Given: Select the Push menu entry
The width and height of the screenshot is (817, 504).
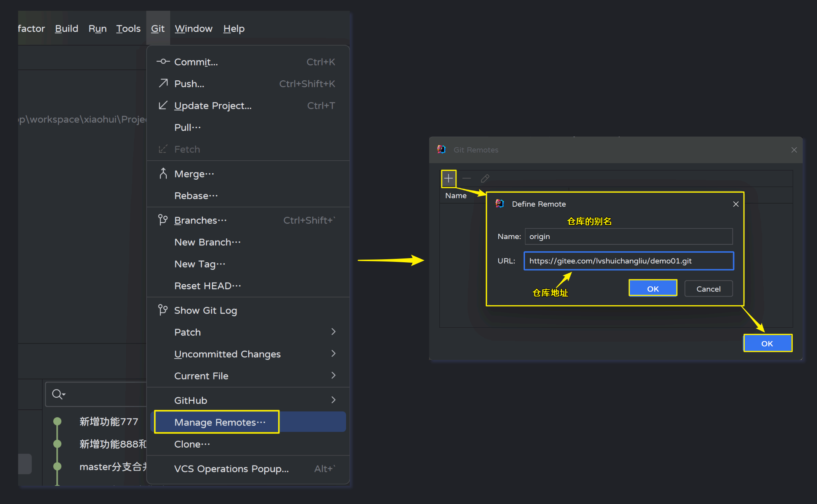Looking at the screenshot, I should coord(189,84).
